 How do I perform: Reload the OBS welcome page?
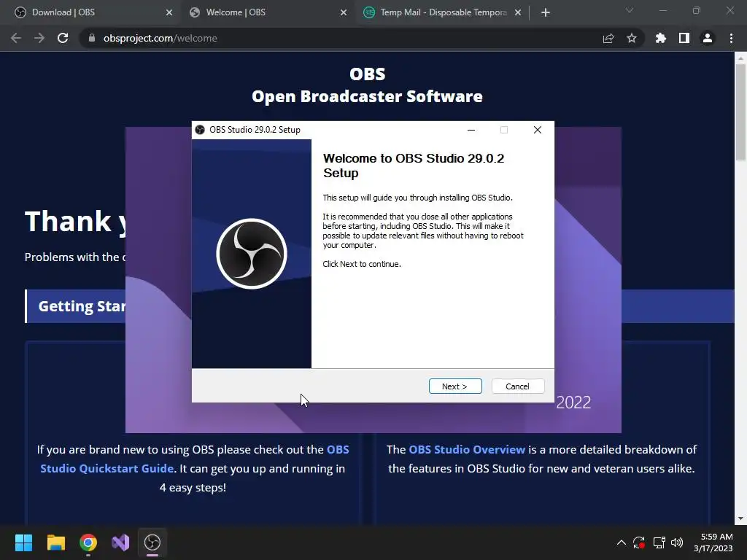tap(63, 38)
